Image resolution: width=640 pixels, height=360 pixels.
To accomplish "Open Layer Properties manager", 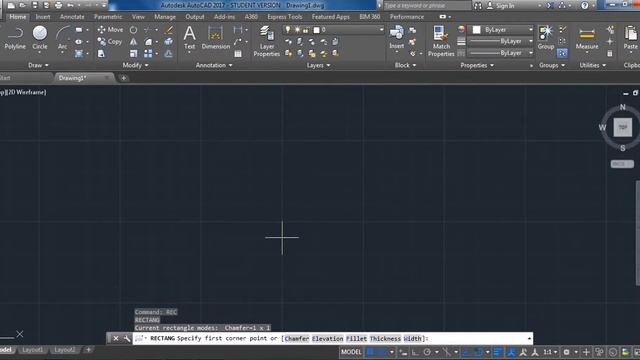I will [267, 41].
